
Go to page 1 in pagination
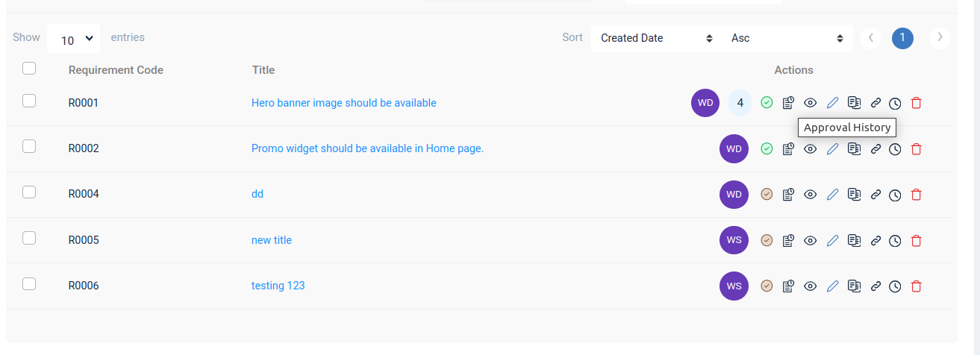902,37
